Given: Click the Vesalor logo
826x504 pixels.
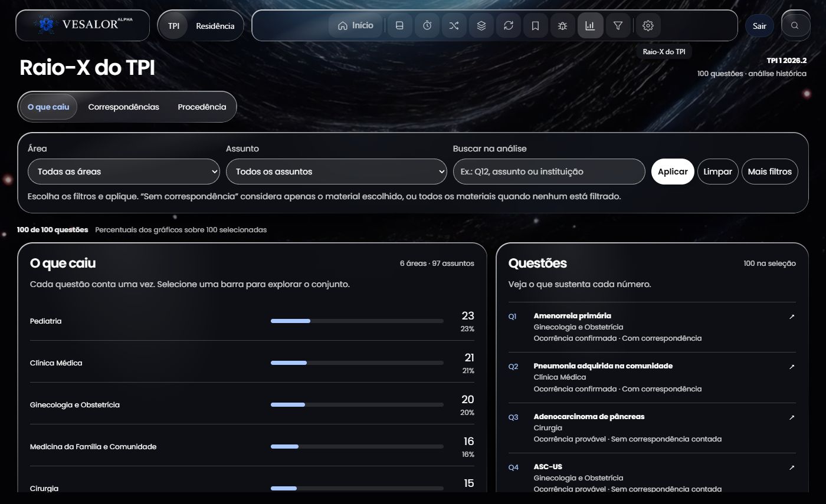Looking at the screenshot, I should pos(83,25).
